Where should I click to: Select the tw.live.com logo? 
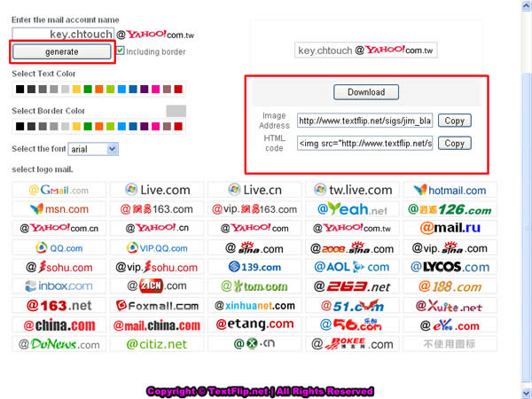(x=352, y=190)
